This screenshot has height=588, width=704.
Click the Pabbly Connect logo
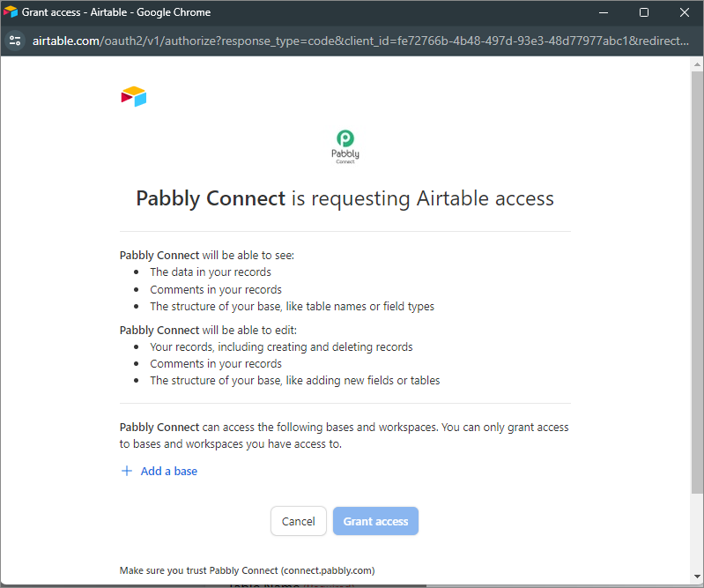(x=345, y=146)
